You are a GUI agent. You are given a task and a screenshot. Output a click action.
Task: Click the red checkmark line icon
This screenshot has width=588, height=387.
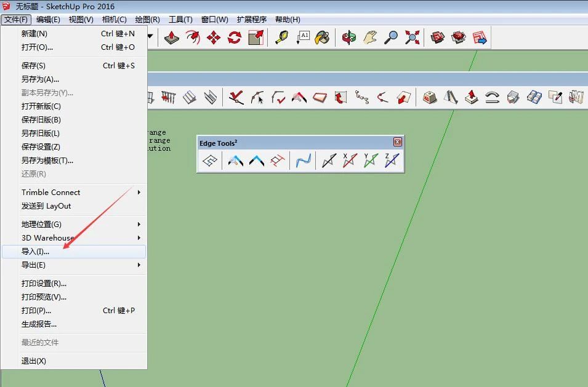(x=236, y=98)
